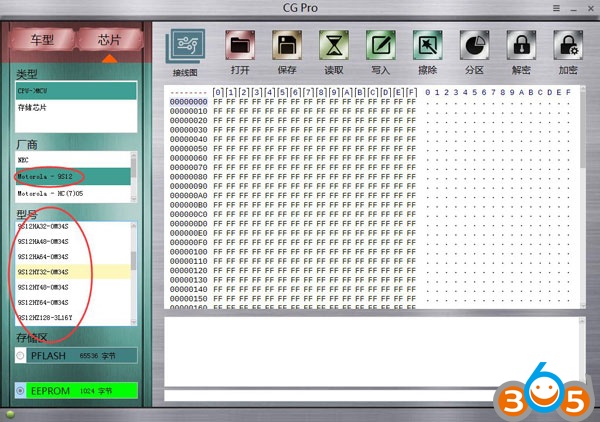The width and height of the screenshot is (600, 422).
Task: Click hex address 000000F0 row
Action: pyautogui.click(x=189, y=242)
